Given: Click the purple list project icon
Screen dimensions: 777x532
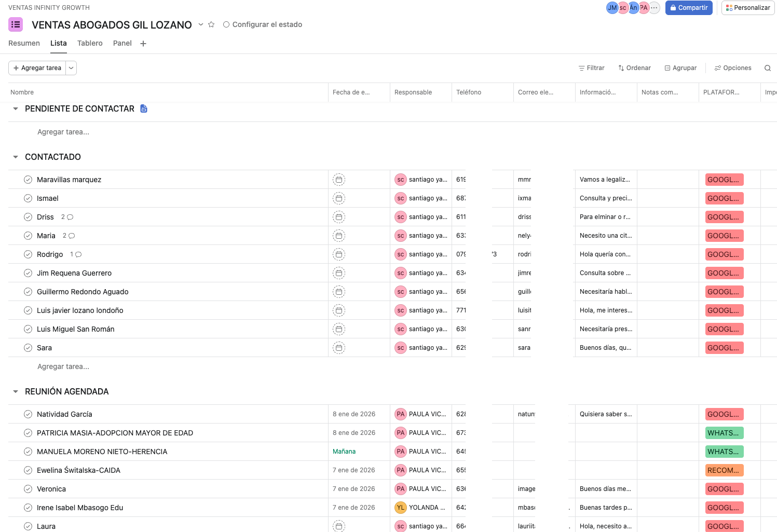Looking at the screenshot, I should pos(16,24).
